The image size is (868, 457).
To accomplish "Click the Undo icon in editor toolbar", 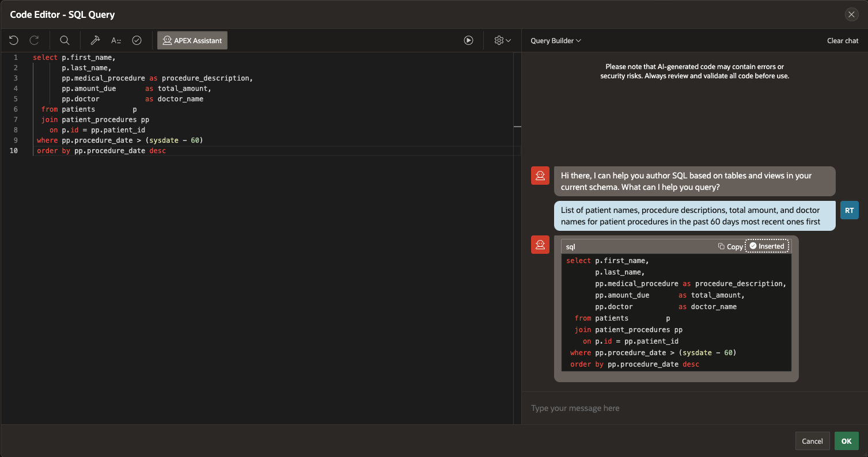I will tap(14, 40).
